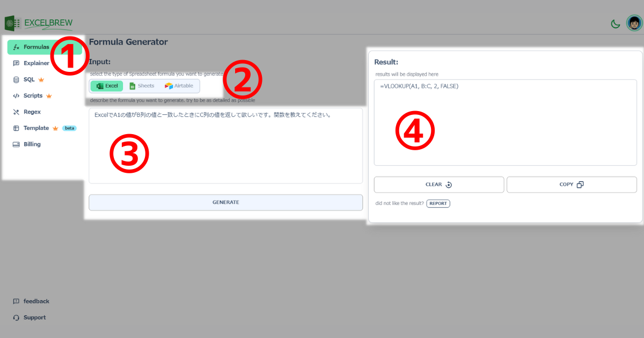This screenshot has height=338, width=644.
Task: Click the GENERATE button
Action: [226, 202]
